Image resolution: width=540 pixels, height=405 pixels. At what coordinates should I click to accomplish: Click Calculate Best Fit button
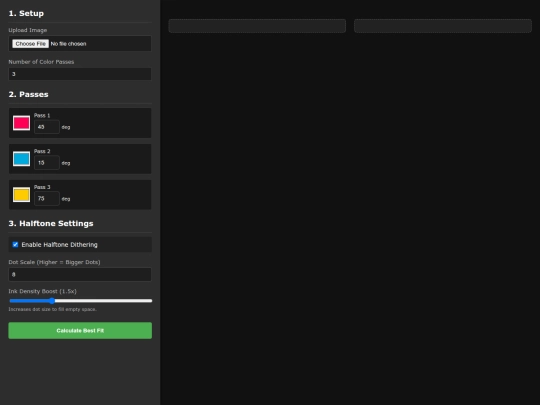80,331
